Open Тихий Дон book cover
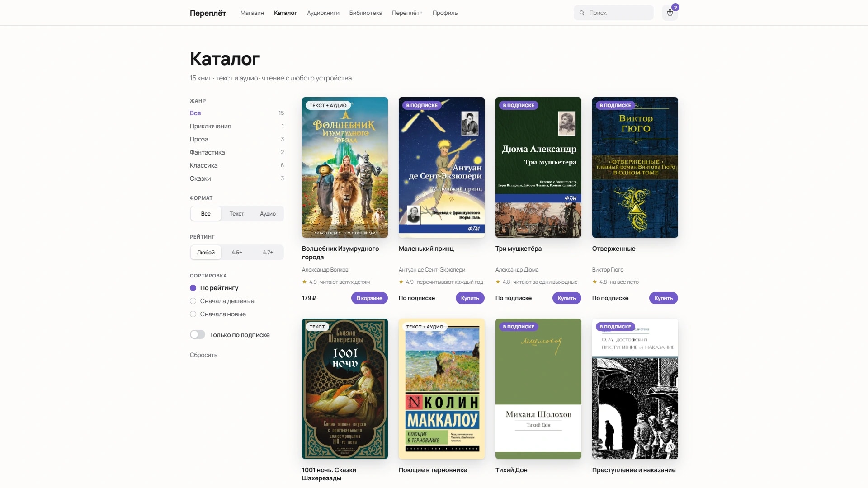 (538, 389)
